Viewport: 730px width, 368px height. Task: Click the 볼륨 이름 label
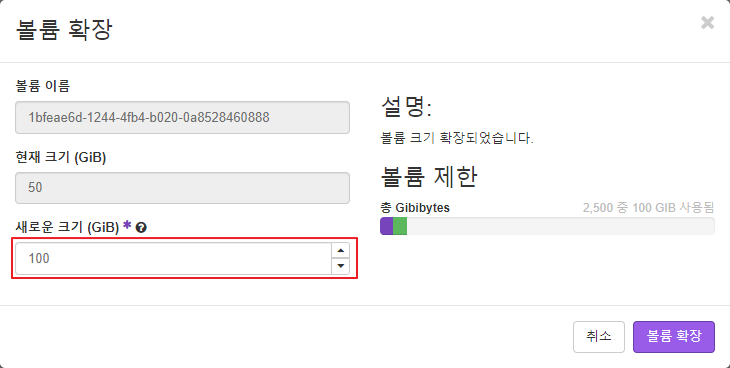(43, 86)
